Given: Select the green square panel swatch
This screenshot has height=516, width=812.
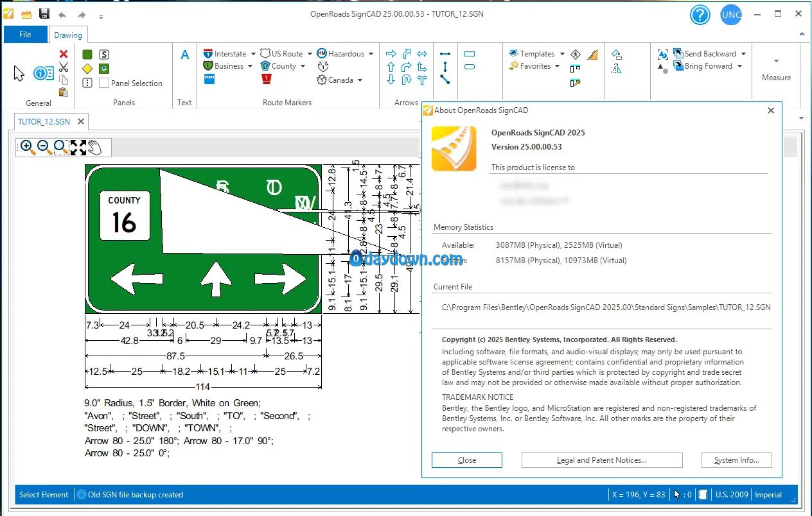Looking at the screenshot, I should [x=87, y=55].
